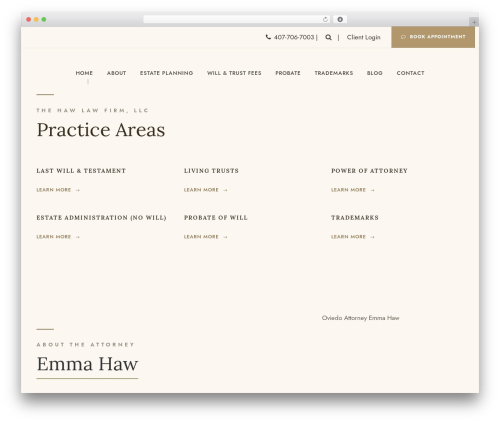Click the browser reload icon
Viewport: 500px width, 423px height.
pyautogui.click(x=325, y=20)
